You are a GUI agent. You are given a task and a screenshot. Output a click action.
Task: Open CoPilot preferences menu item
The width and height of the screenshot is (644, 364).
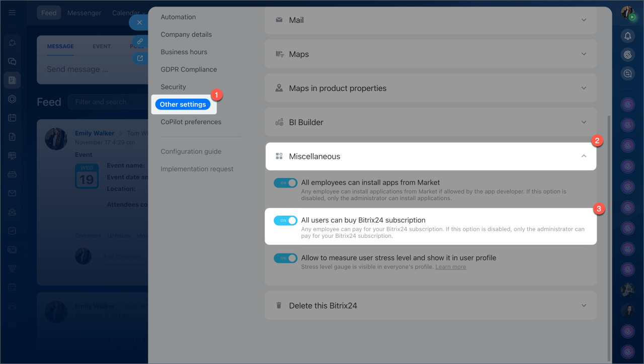tap(191, 122)
